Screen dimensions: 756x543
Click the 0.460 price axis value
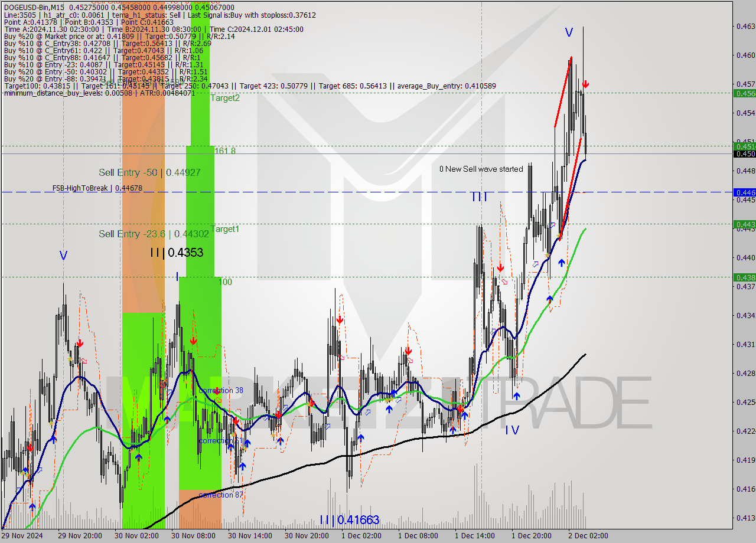click(x=745, y=55)
